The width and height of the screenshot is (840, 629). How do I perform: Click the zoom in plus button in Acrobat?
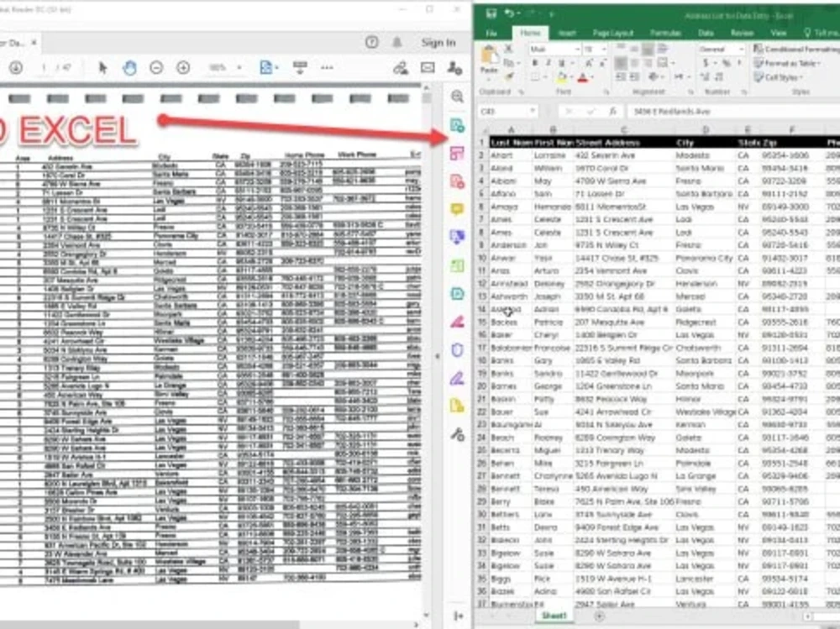coord(183,67)
